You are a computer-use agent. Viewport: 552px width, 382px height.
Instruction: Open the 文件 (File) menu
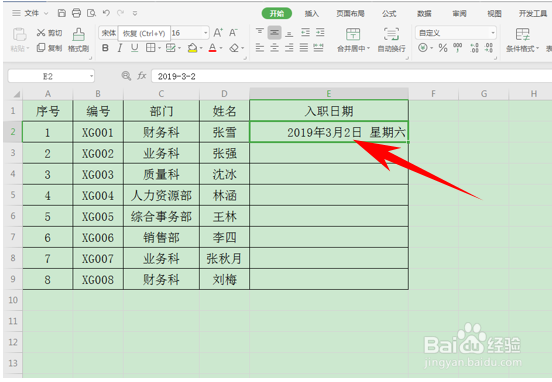coord(31,13)
